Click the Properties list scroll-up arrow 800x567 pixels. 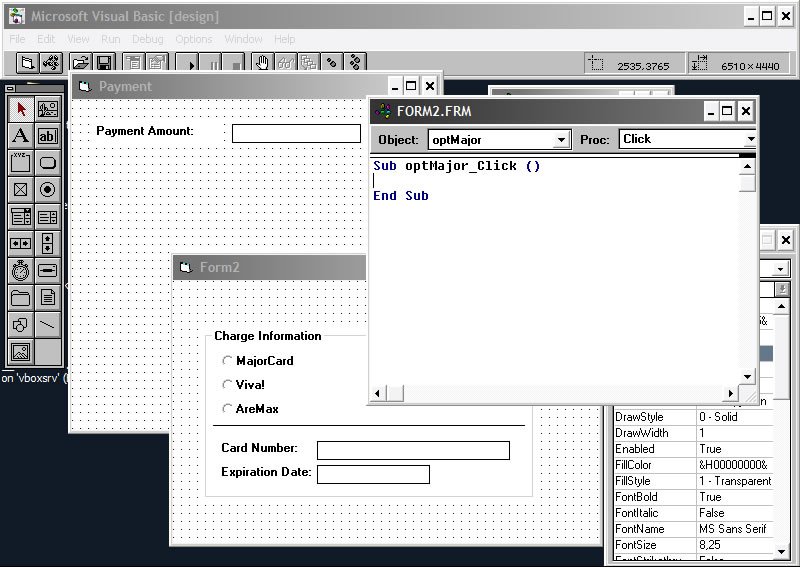781,306
